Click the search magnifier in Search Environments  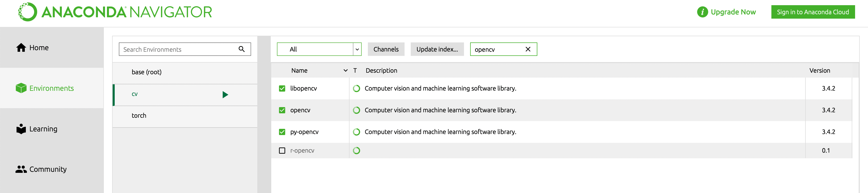(x=241, y=49)
